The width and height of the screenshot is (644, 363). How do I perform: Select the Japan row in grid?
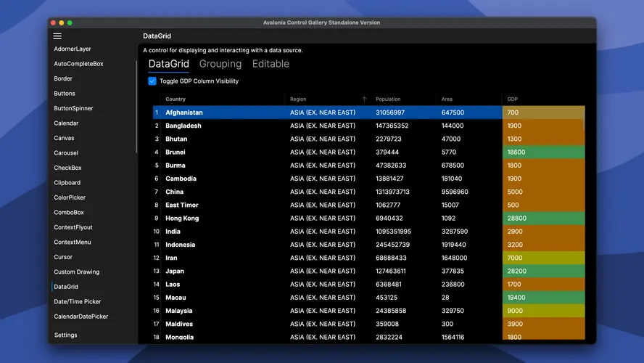click(326, 272)
